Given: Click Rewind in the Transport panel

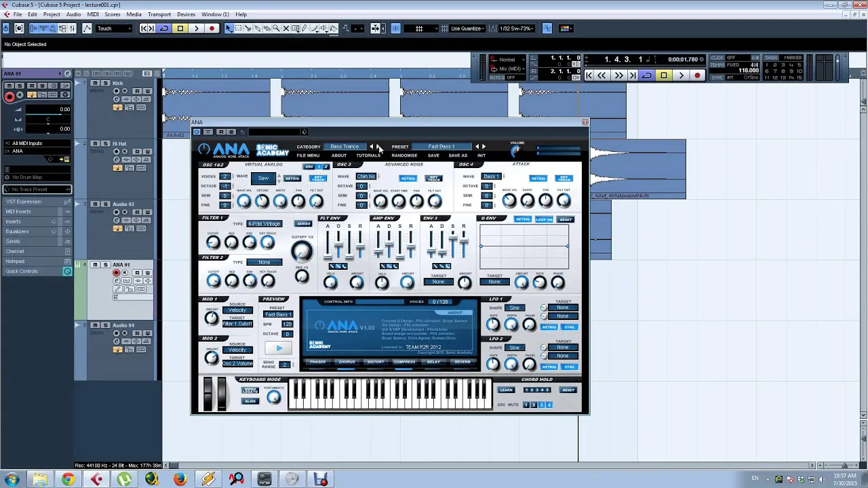Looking at the screenshot, I should 601,76.
